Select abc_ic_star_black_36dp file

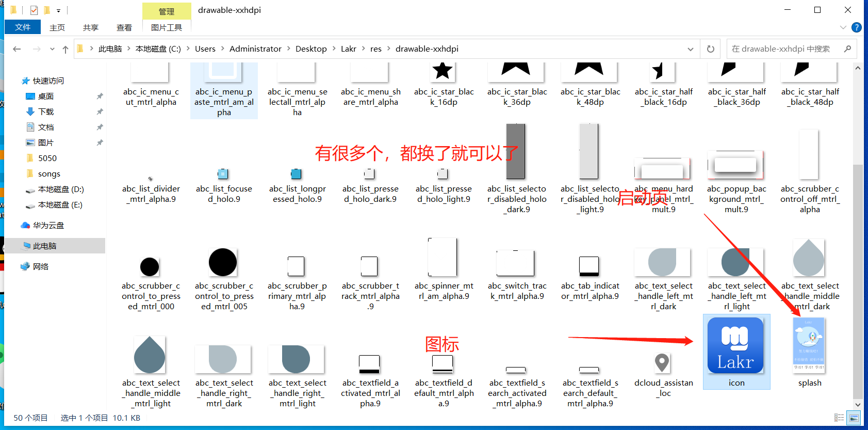point(517,85)
